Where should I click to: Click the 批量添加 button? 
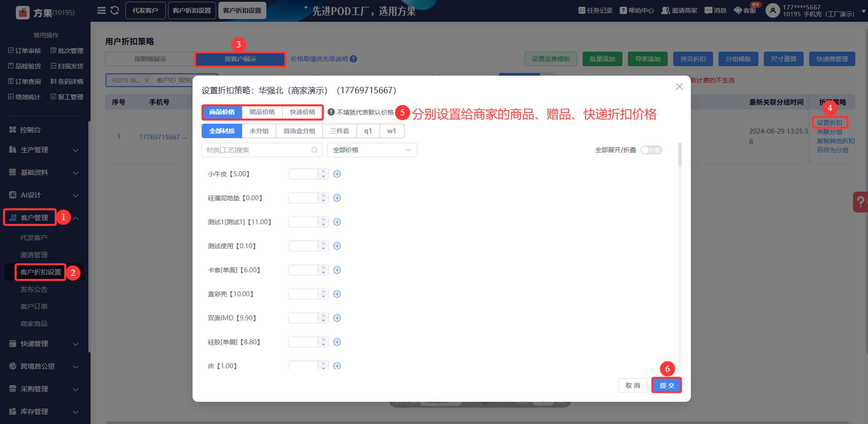(603, 59)
